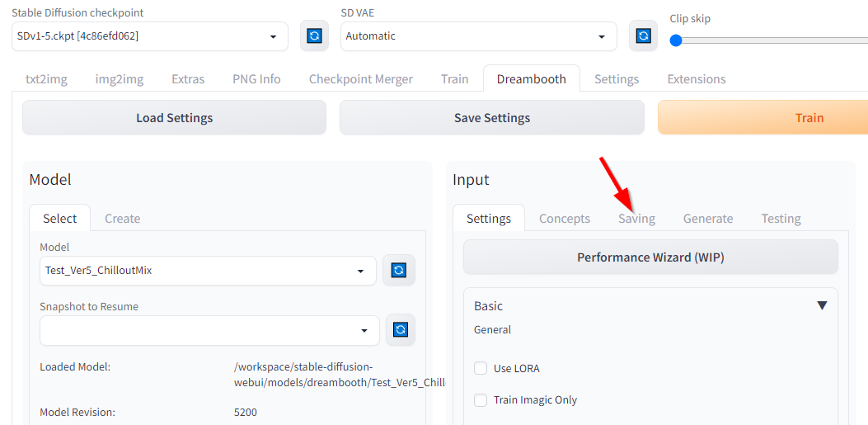Toggle Train Imagic Only checkbox
The height and width of the screenshot is (425, 868).
(481, 400)
